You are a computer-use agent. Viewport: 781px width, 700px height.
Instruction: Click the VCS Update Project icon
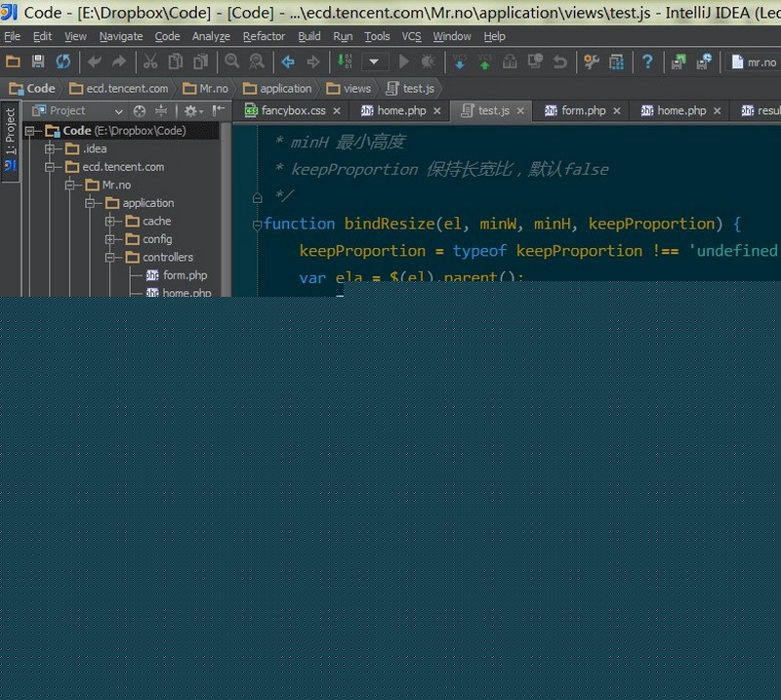tap(459, 62)
